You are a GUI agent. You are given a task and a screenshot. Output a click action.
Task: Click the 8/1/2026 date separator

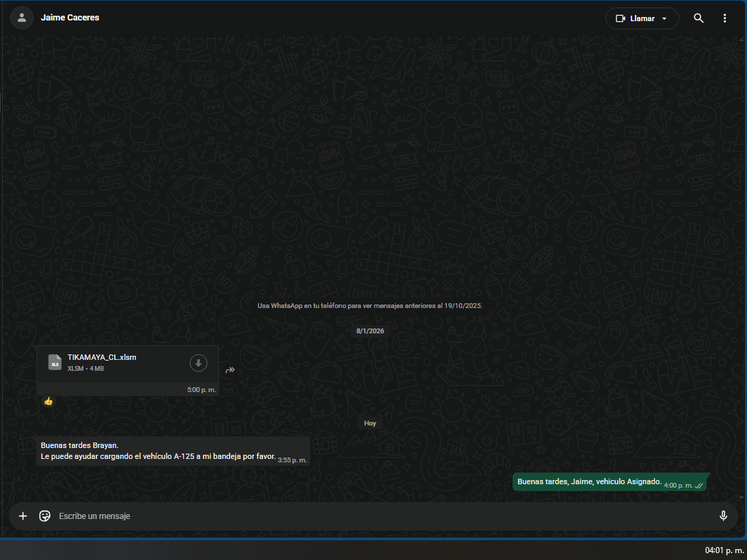(x=370, y=331)
